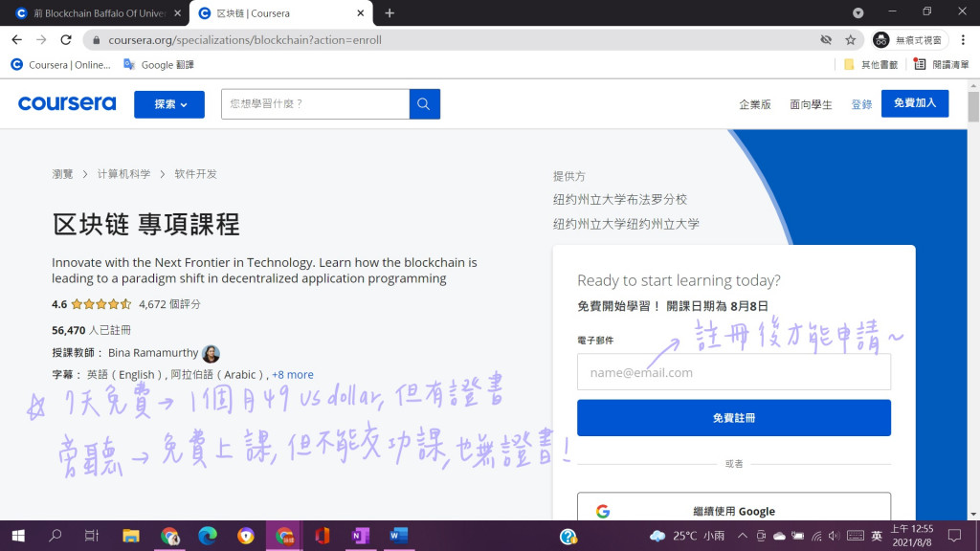Close the Blockchain Baffalo tab
Image resolution: width=980 pixels, height=551 pixels.
point(177,13)
